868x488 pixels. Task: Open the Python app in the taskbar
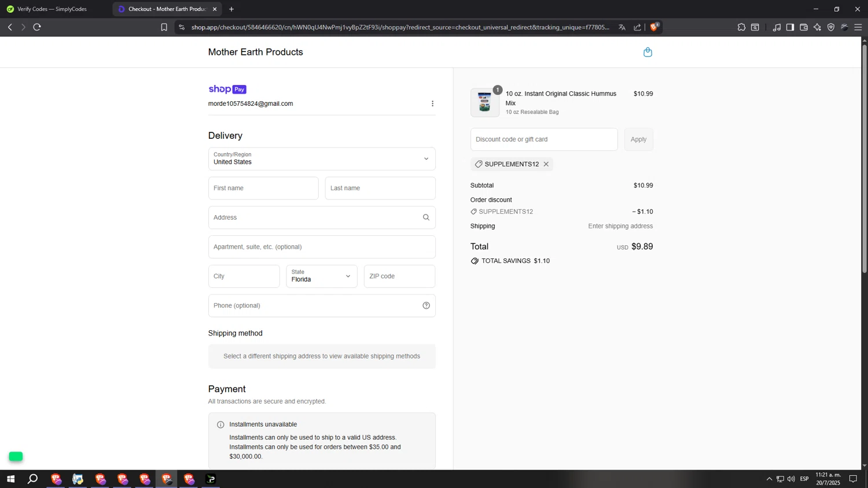click(x=78, y=479)
